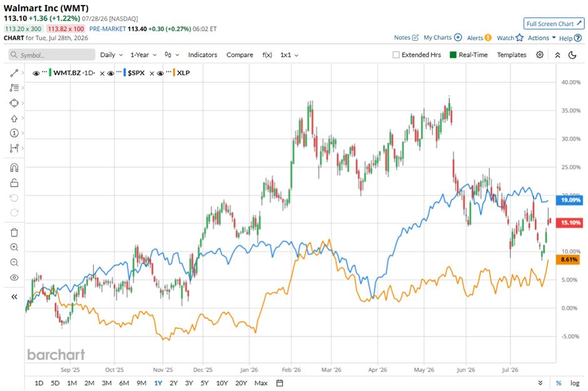The width and height of the screenshot is (588, 391).
Task: Toggle log scale mode
Action: click(x=575, y=383)
